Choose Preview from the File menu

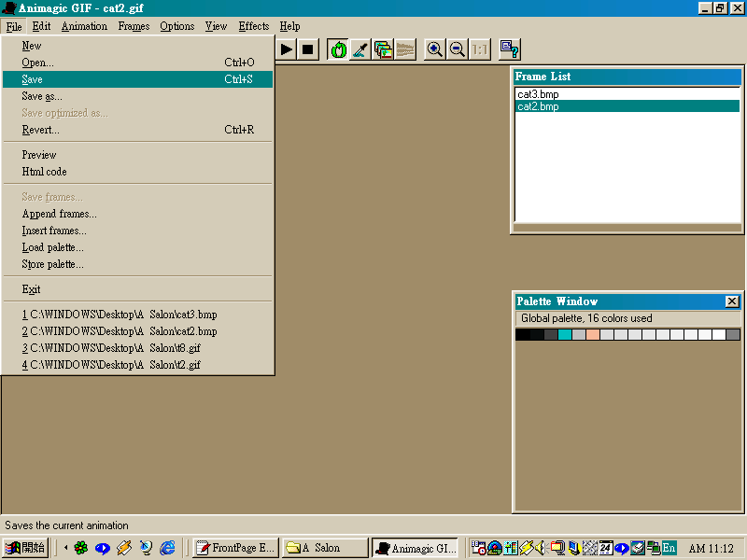click(137, 155)
